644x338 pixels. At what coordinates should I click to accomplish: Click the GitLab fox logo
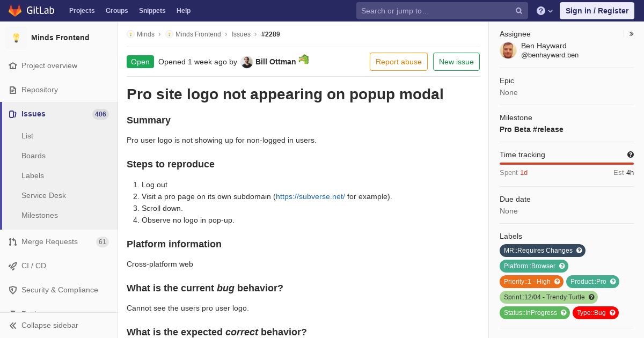point(15,10)
